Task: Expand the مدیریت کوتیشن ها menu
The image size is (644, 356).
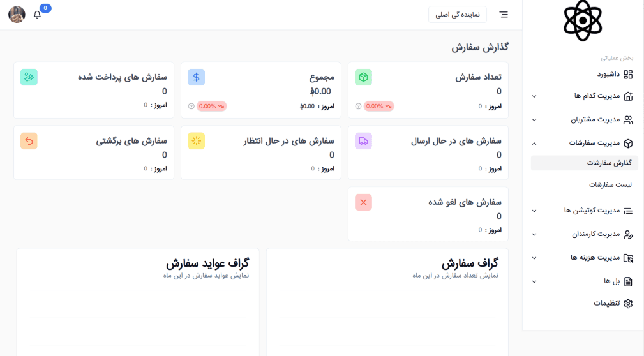Action: point(582,211)
